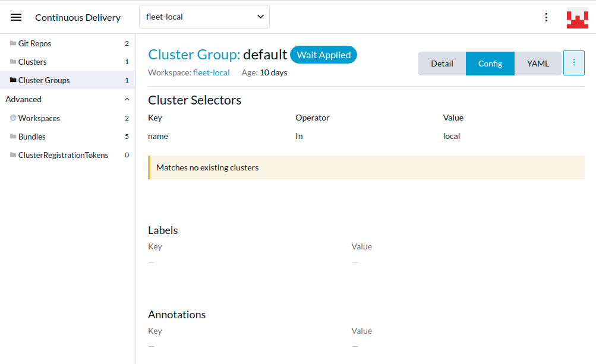Switch to the Detail tab
This screenshot has height=364, width=596.
(442, 63)
